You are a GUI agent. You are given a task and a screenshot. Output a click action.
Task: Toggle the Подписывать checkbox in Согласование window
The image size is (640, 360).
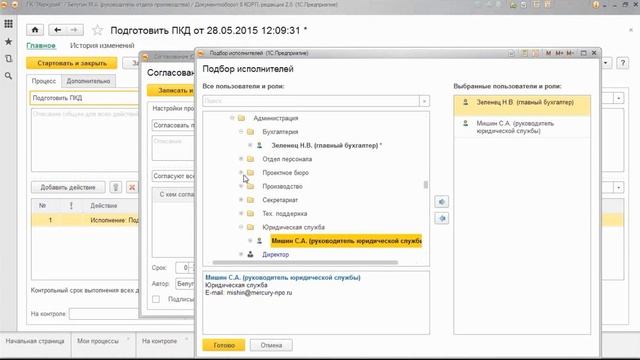click(156, 300)
